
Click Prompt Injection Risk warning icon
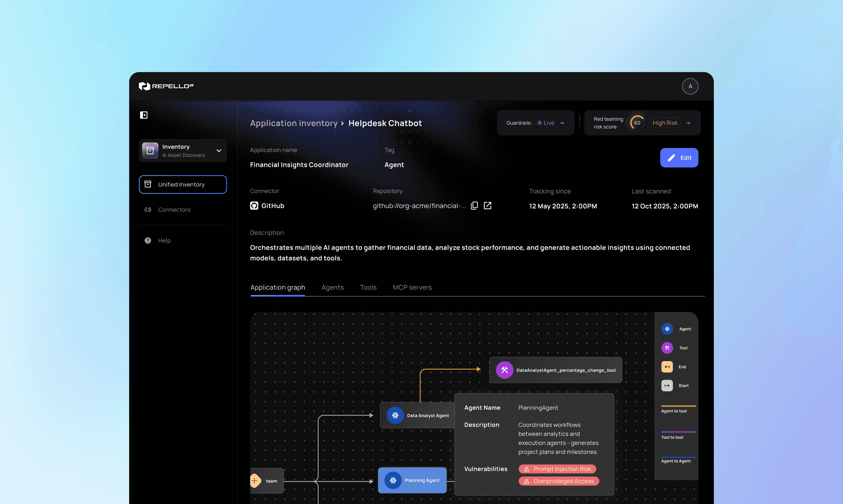pos(527,469)
